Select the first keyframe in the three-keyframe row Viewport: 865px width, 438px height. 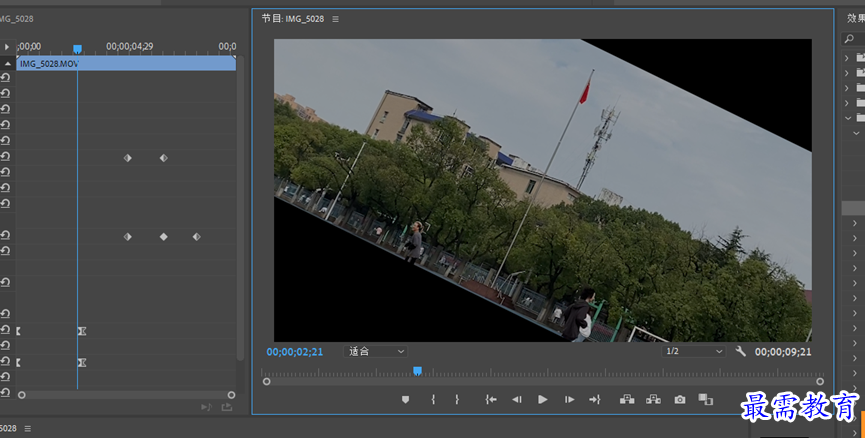(x=127, y=237)
